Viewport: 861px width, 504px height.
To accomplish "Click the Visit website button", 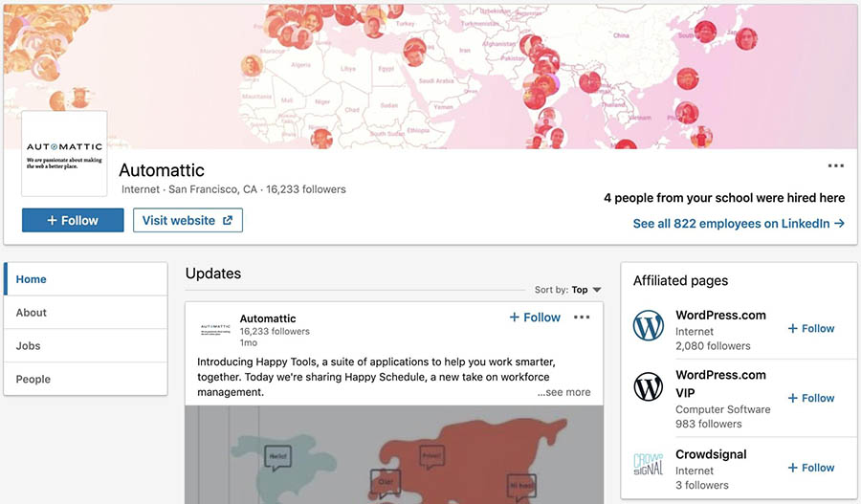I will (188, 220).
